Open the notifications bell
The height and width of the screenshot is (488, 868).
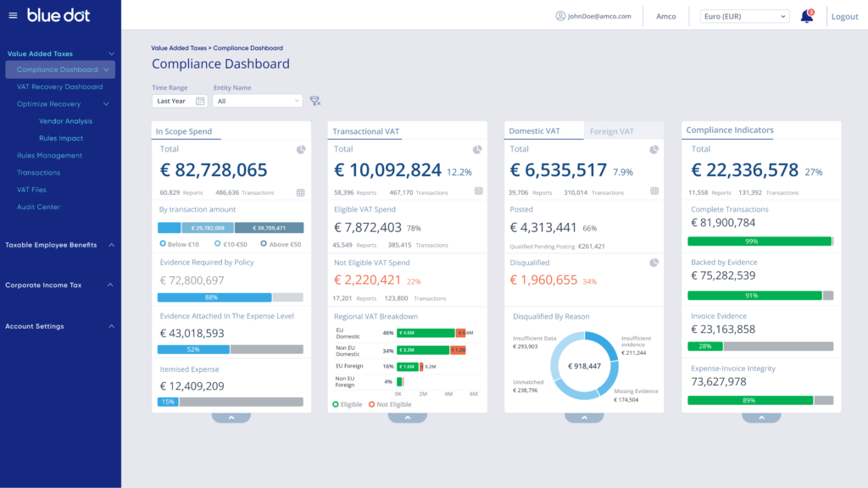click(x=806, y=16)
